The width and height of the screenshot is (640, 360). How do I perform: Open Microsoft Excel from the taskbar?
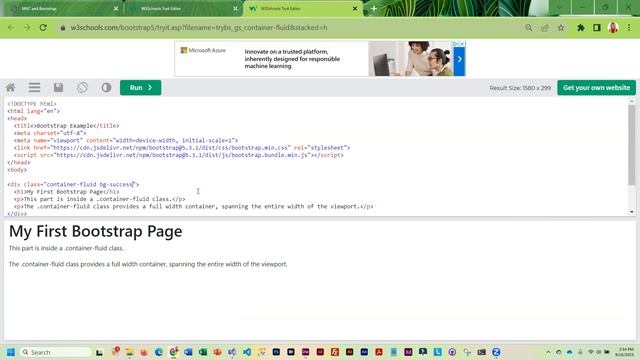(x=202, y=352)
